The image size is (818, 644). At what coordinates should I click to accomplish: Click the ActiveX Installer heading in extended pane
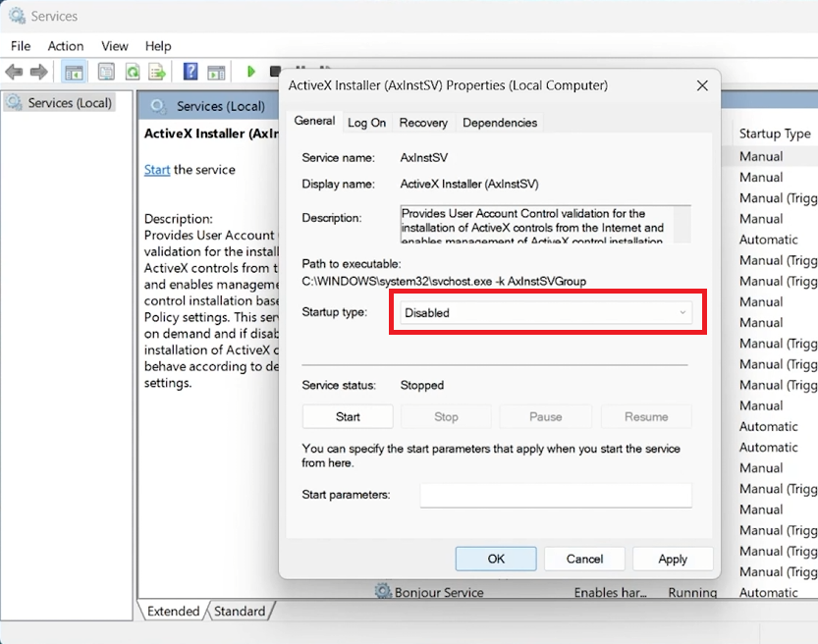211,134
